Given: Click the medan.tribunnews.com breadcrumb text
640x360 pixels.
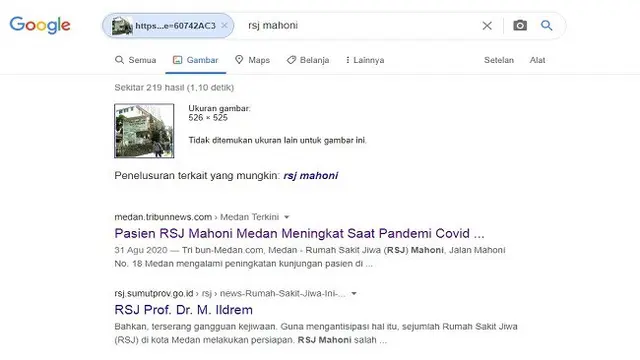Looking at the screenshot, I should coord(163,217).
